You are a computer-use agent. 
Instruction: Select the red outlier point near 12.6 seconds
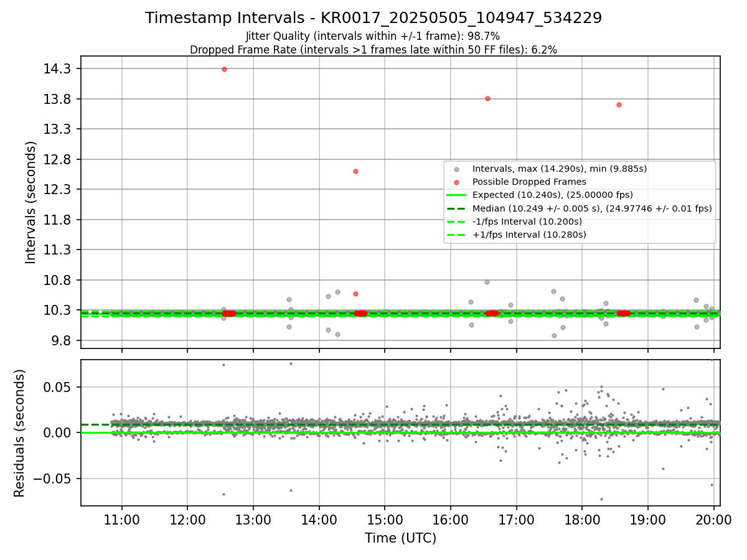click(355, 171)
